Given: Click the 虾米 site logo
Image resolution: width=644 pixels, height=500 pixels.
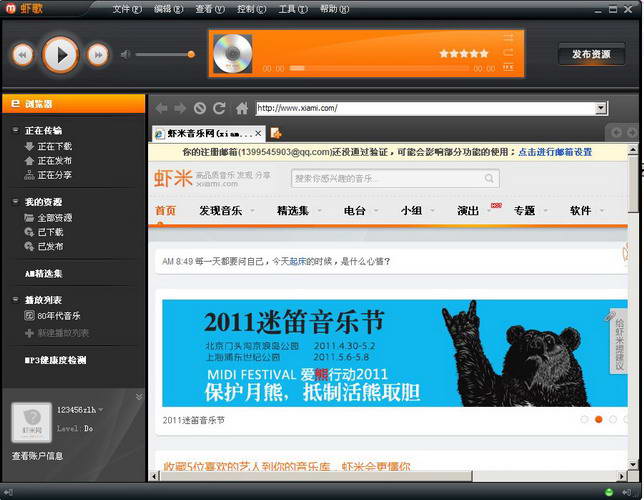Looking at the screenshot, I should (173, 179).
